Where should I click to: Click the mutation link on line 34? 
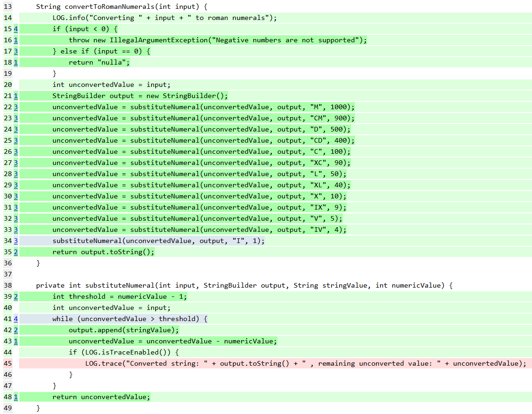click(16, 241)
